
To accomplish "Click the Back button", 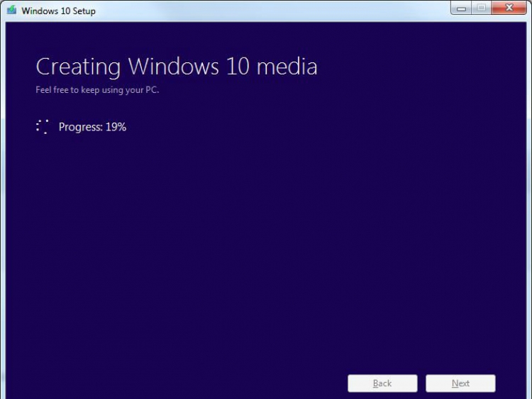I will 382,383.
